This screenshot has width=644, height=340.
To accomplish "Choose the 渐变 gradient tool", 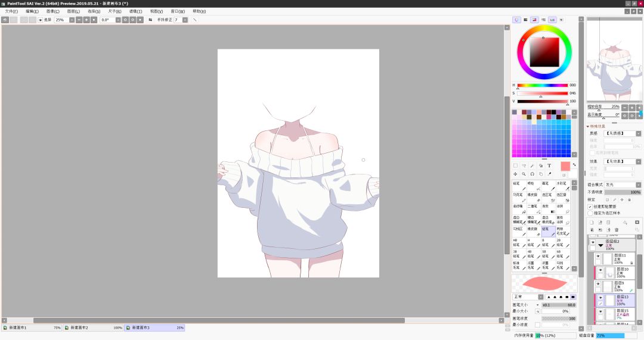I will [x=548, y=209].
